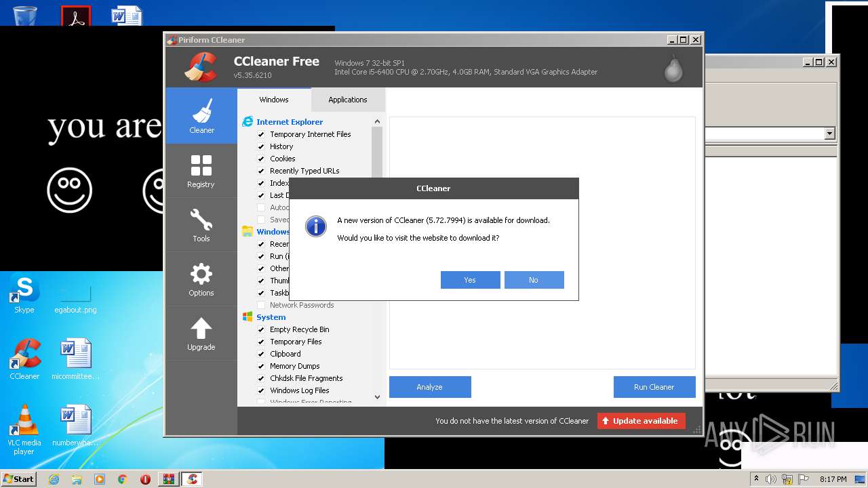
Task: Click the Piriform pear logo
Action: point(673,68)
